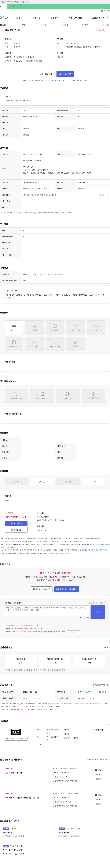Add job to 관심정보 with heart button
The height and width of the screenshot is (868, 110).
(x=45, y=74)
